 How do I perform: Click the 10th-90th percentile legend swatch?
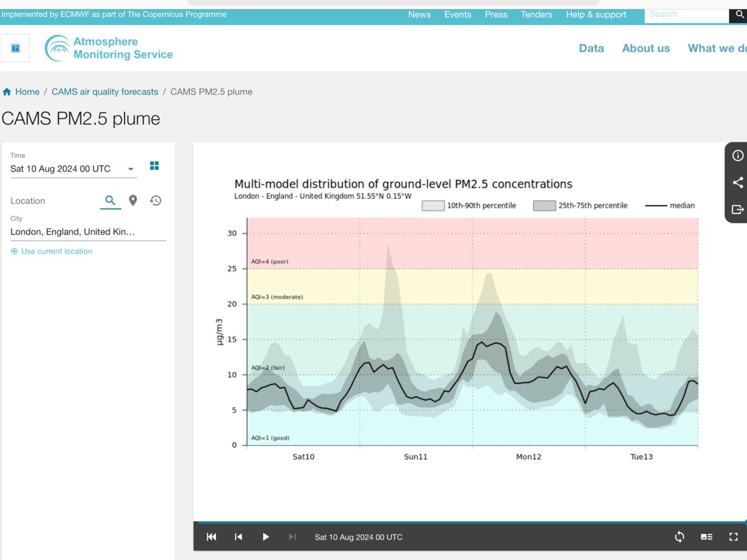[433, 206]
